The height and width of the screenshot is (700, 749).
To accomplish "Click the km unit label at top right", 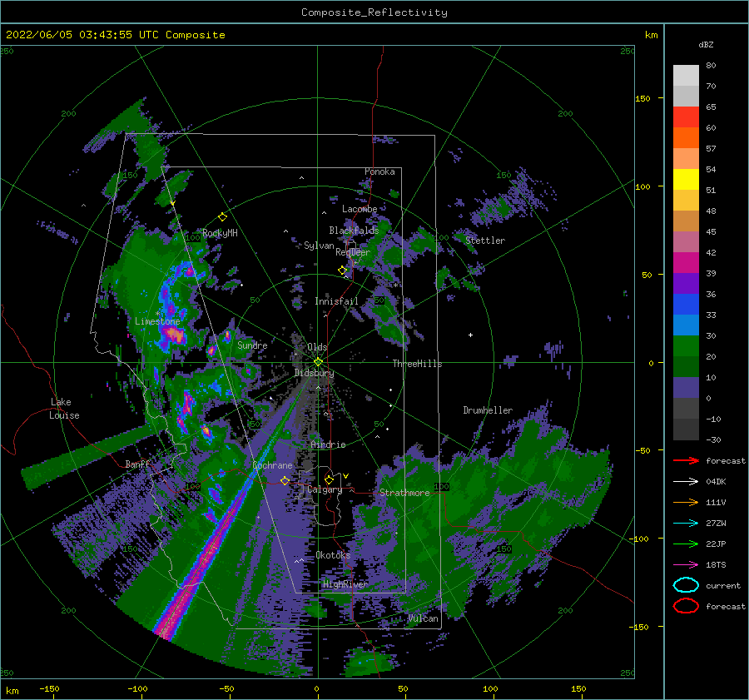I will point(651,35).
